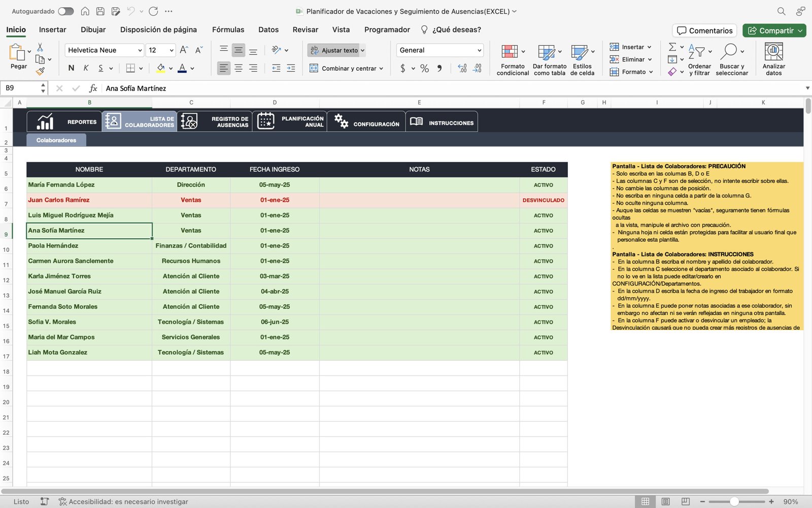
Task: Expand Combinar y centrar dropdown arrow
Action: (x=381, y=69)
